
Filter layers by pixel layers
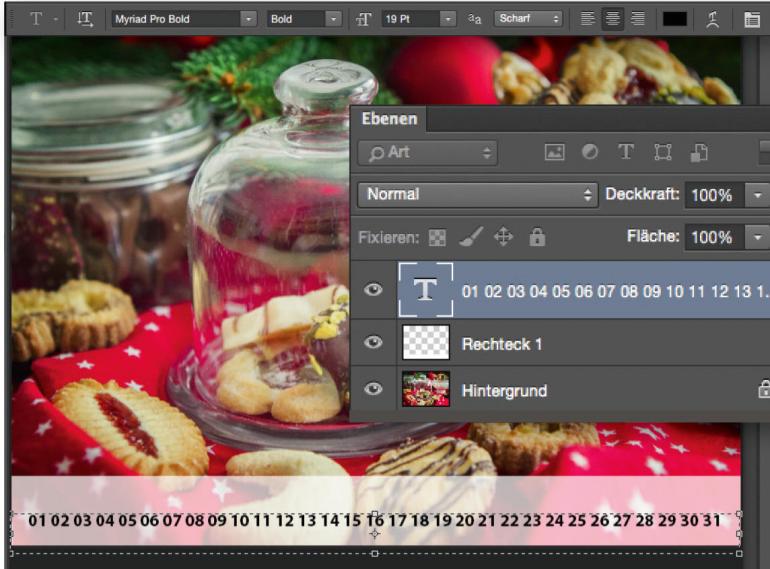tap(554, 152)
